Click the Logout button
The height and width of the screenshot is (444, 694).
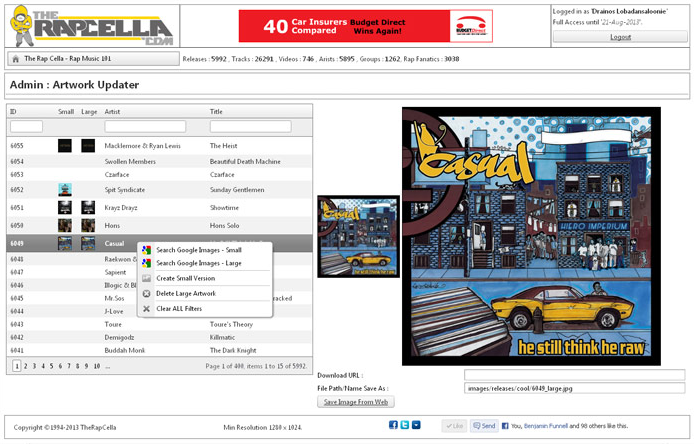pos(620,37)
